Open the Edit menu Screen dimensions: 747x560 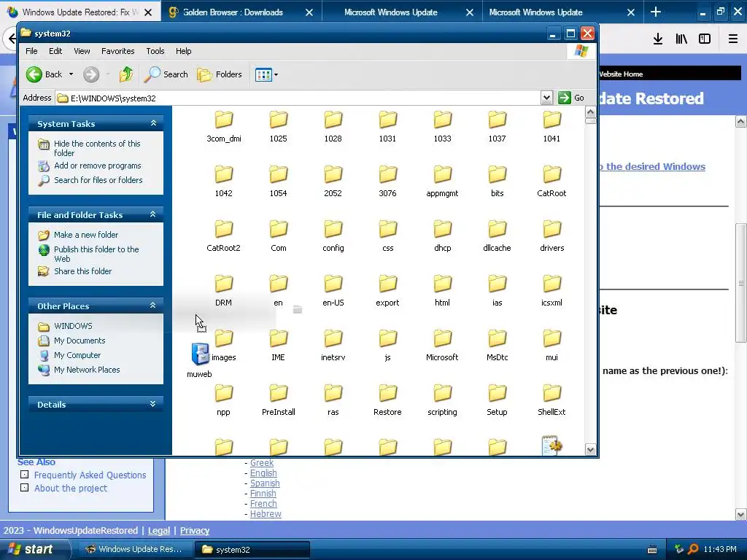pyautogui.click(x=55, y=51)
